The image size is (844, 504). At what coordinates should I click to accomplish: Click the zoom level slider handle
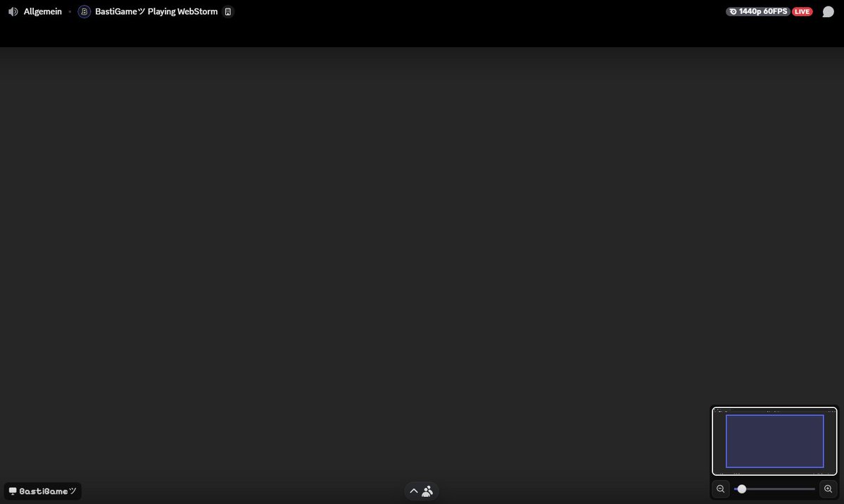(742, 489)
